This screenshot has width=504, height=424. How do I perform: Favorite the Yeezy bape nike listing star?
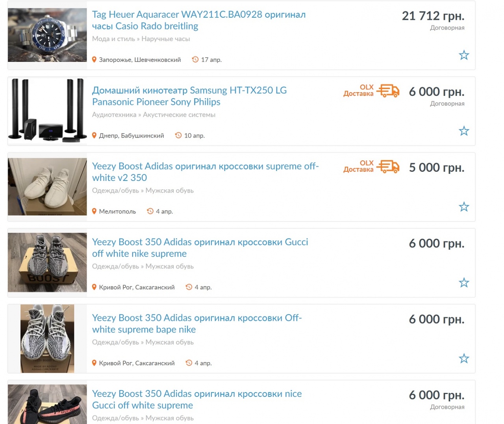coord(464,359)
